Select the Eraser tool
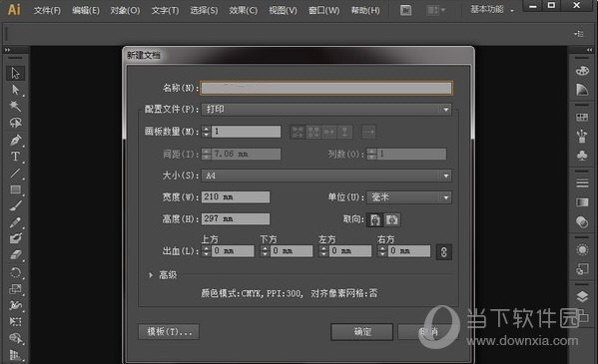The image size is (598, 364). pos(15,255)
